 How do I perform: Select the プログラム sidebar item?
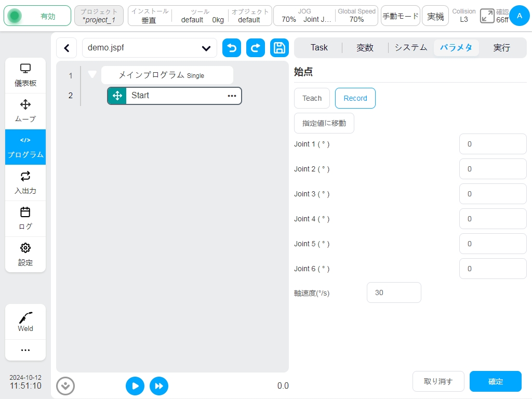[25, 147]
